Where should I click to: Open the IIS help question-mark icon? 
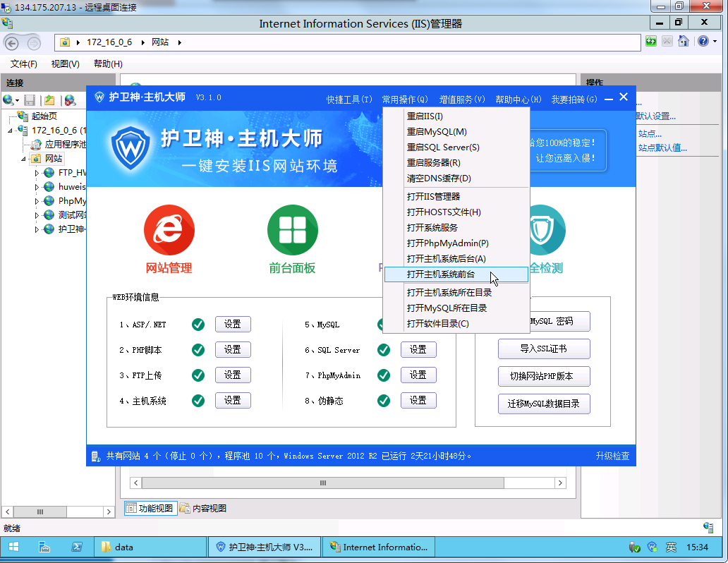pos(703,42)
